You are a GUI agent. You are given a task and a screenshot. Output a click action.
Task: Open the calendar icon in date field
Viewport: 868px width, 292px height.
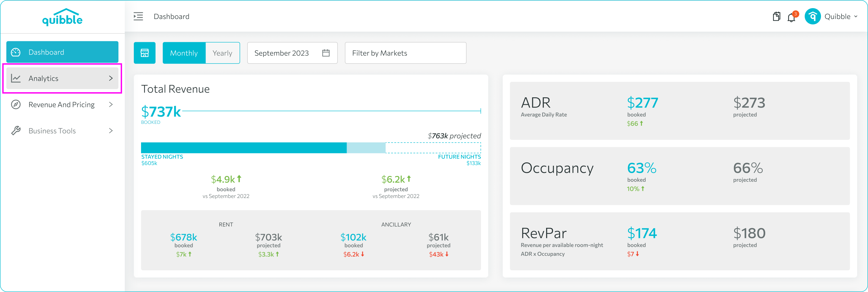coord(326,53)
